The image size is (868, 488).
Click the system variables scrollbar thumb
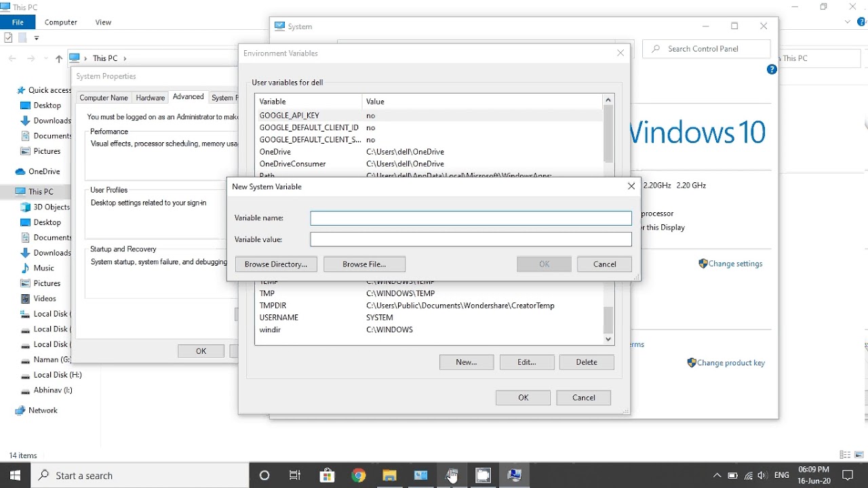coord(608,319)
